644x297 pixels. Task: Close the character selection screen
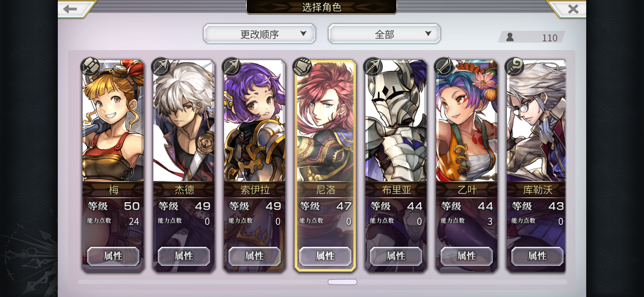[x=573, y=9]
